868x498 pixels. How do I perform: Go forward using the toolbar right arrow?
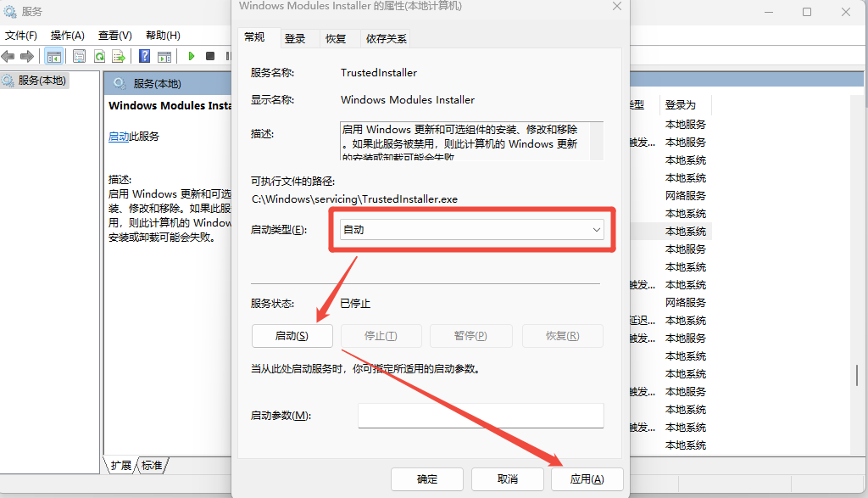pos(27,56)
